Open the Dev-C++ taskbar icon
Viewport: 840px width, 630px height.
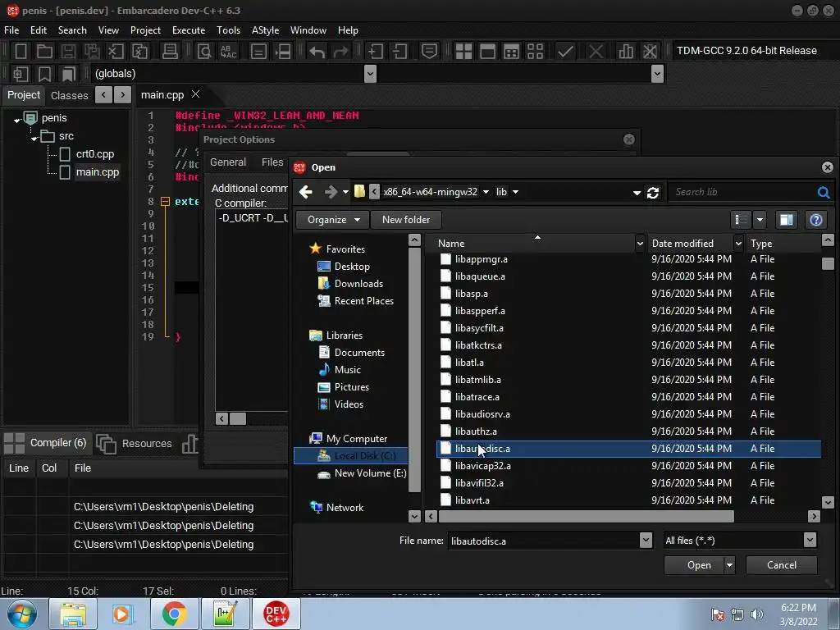pyautogui.click(x=276, y=614)
